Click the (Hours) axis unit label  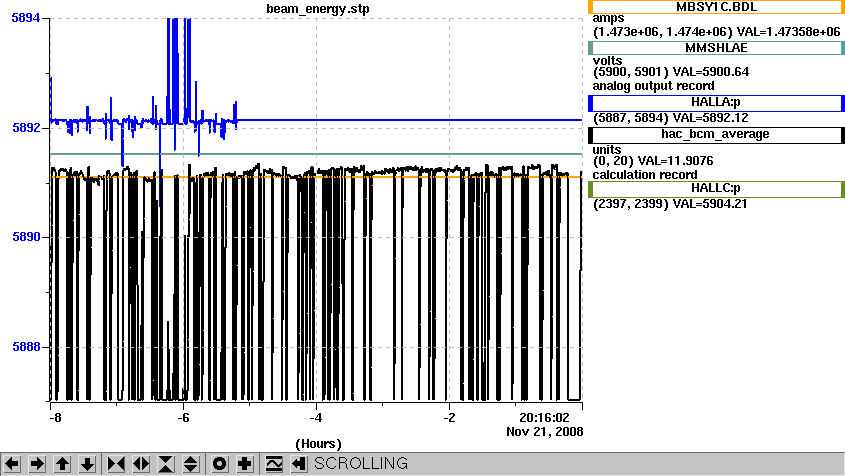[x=318, y=444]
